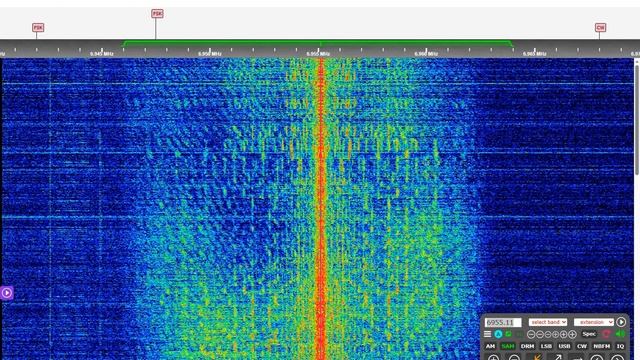Select USB demodulation mode
Image resolution: width=640 pixels, height=360 pixels.
coord(564,346)
